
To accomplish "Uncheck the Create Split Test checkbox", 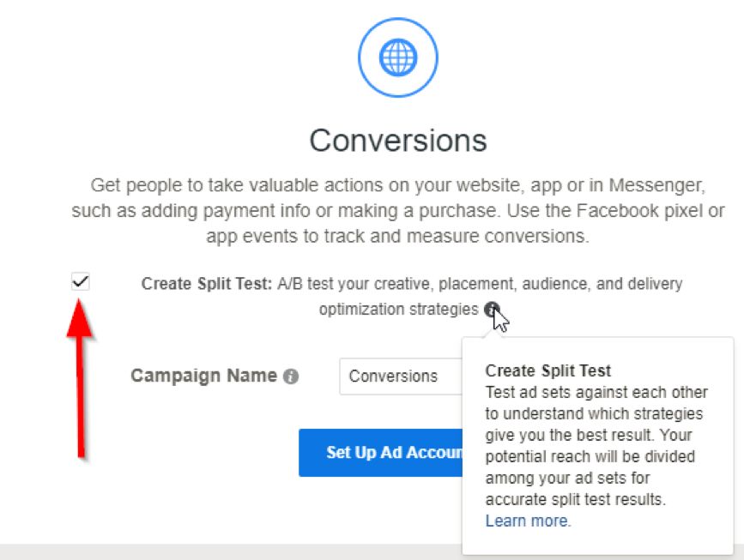I will (81, 281).
